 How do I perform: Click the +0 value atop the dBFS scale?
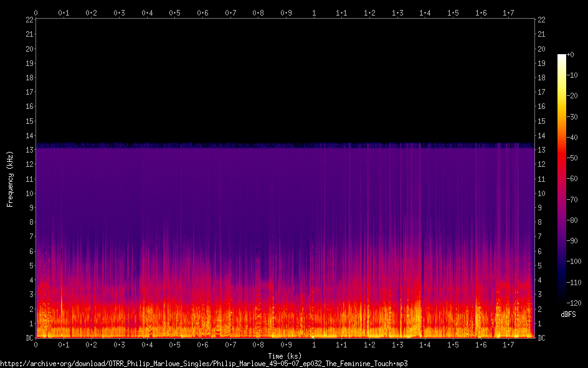click(571, 55)
